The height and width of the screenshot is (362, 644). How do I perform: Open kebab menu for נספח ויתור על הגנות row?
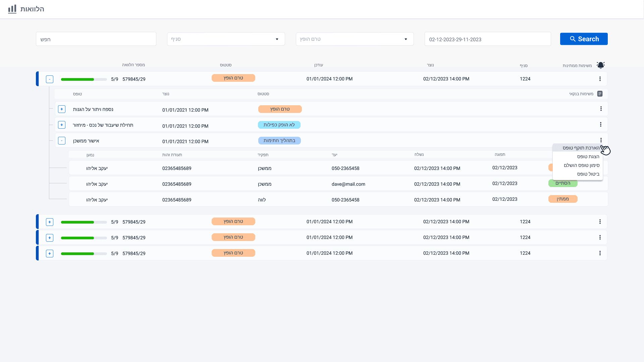601,109
